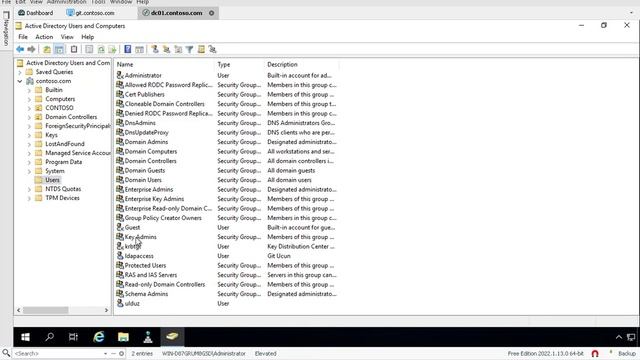Open the Action menu
640x360 pixels.
[44, 37]
